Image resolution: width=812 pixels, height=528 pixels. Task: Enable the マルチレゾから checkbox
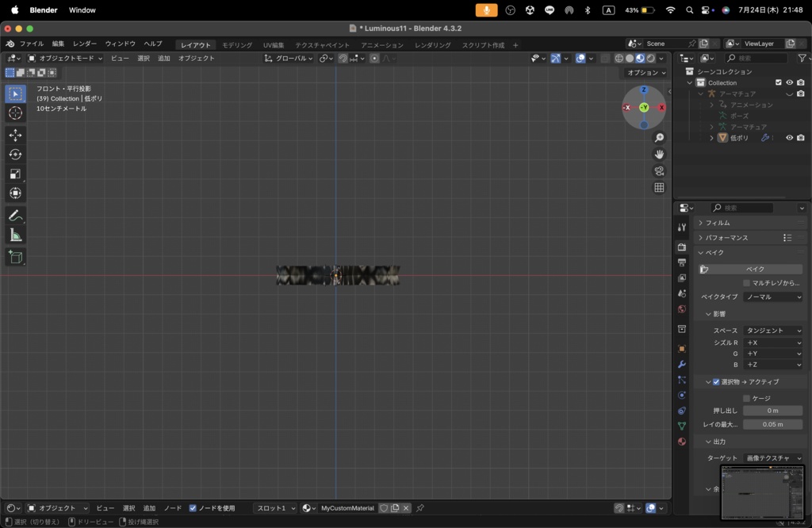click(747, 283)
